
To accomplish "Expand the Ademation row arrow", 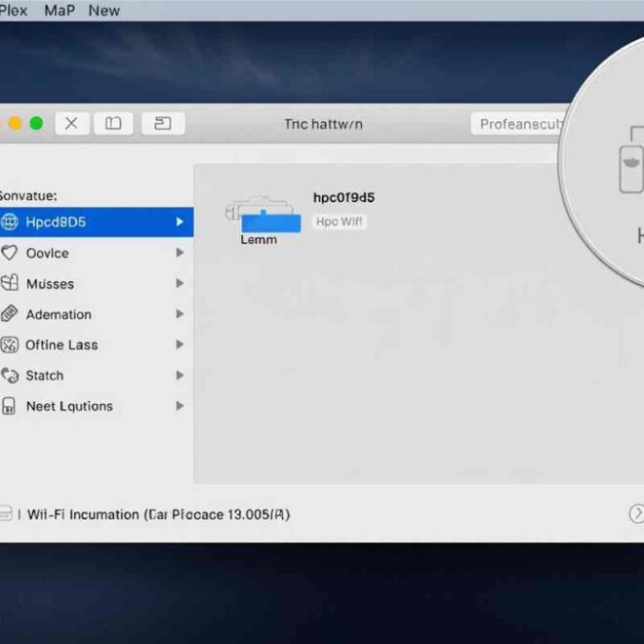I will pos(180,314).
